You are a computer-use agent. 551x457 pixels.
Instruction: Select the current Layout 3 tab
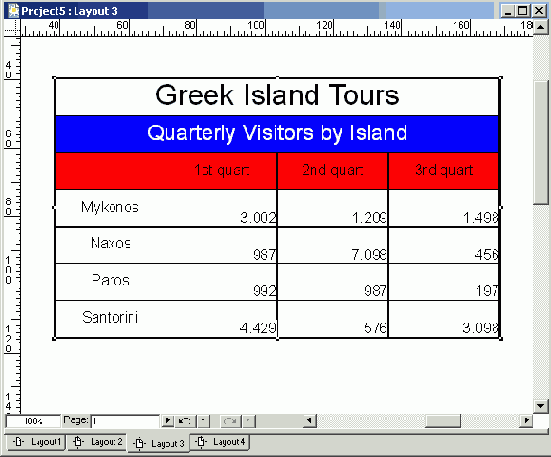point(158,443)
